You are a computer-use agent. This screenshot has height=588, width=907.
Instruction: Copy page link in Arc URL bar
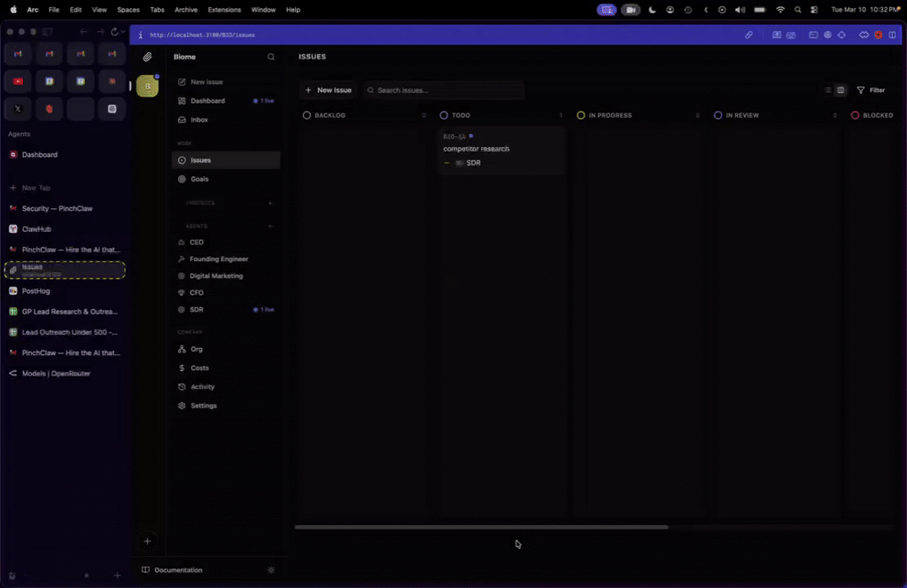748,35
